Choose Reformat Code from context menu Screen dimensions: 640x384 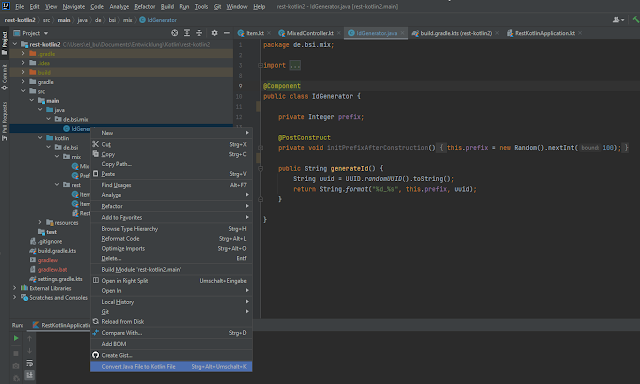coord(120,239)
